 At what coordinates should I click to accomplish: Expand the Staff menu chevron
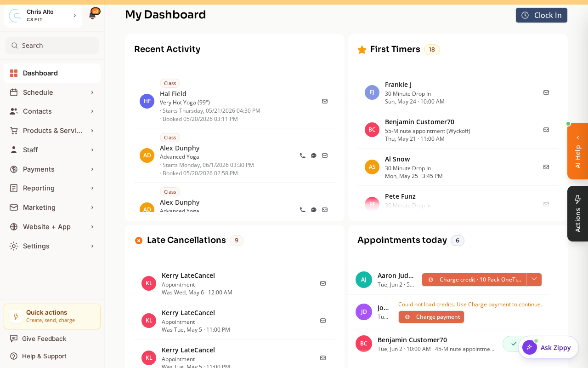click(x=92, y=150)
